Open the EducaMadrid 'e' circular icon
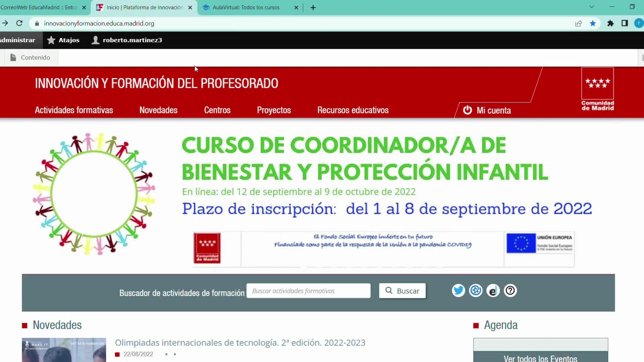 tap(493, 291)
